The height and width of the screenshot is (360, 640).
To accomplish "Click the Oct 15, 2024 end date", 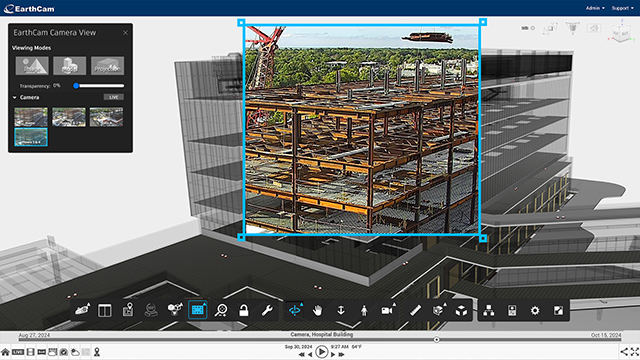I will (606, 335).
